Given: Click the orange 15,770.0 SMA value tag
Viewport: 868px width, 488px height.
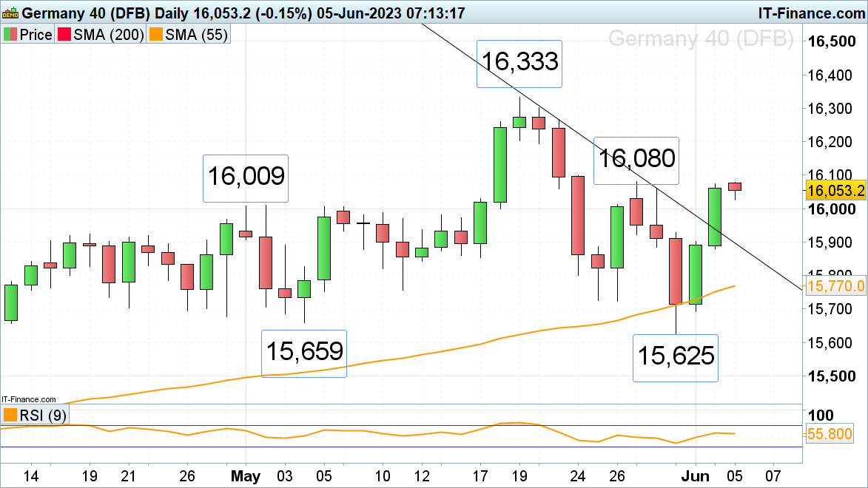Looking at the screenshot, I should pos(835,285).
